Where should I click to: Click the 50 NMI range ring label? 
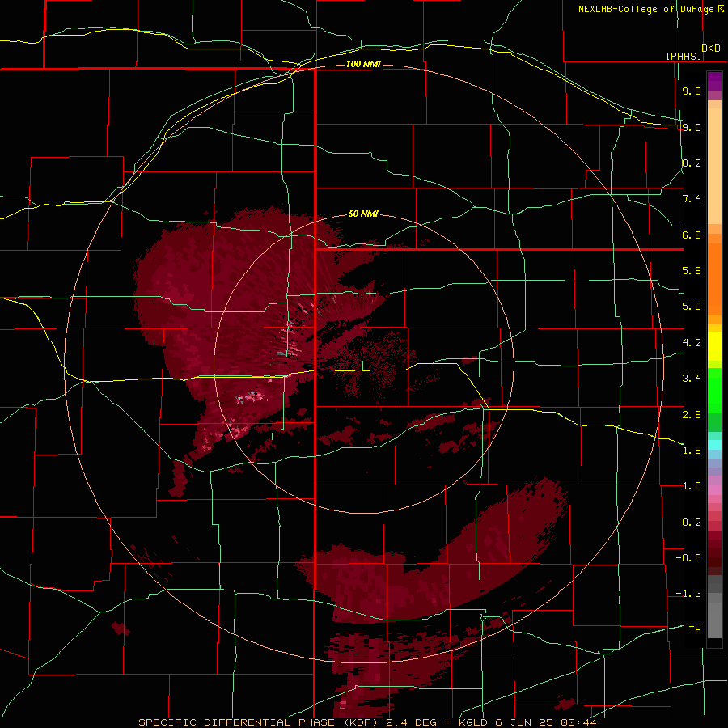tap(363, 214)
